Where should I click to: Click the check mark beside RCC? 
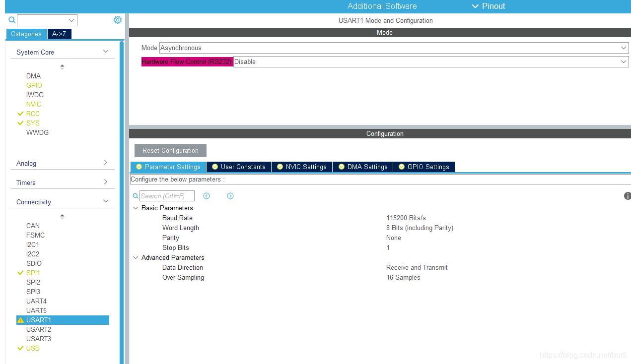click(20, 114)
